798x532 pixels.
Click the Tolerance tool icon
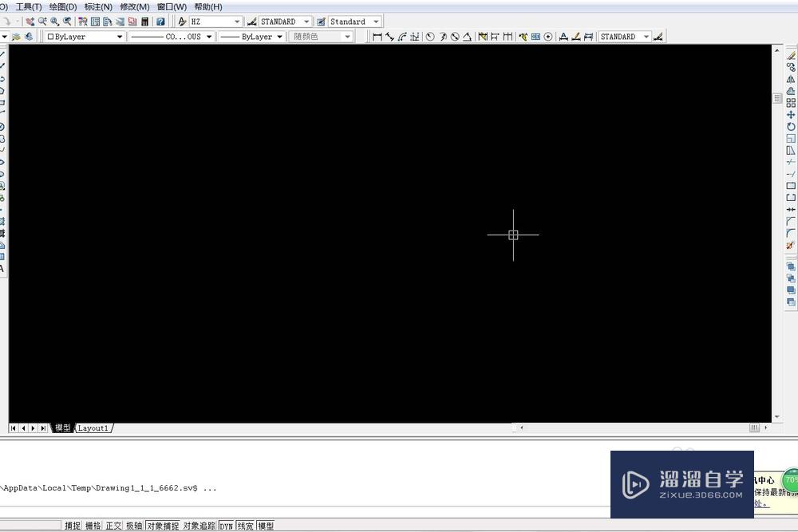536,37
